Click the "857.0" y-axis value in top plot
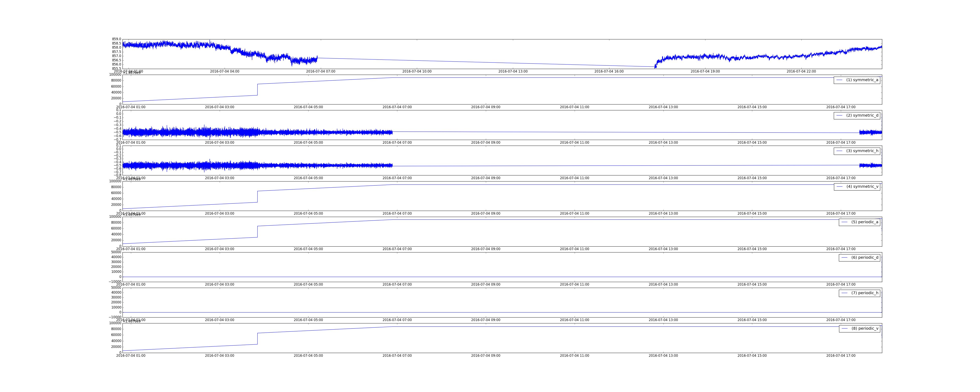Screen dimensions: 980x392 tap(117, 56)
